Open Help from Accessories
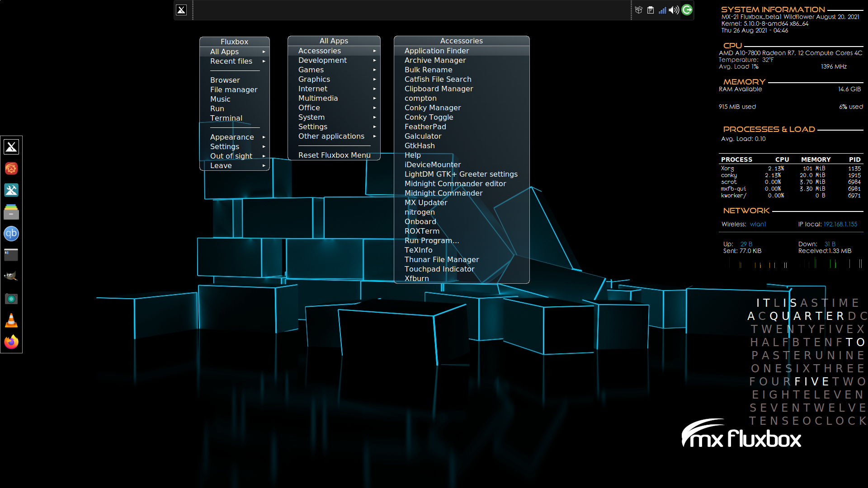The image size is (868, 488). 462,155
